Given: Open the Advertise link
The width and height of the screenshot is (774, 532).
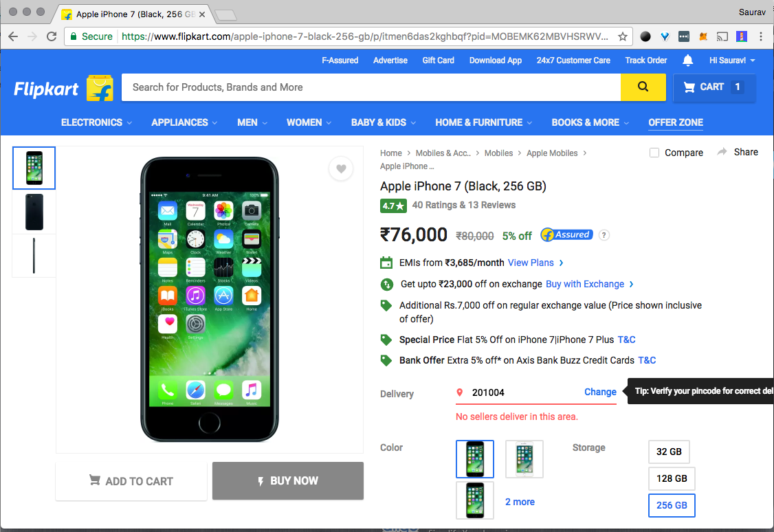Looking at the screenshot, I should click(x=390, y=60).
